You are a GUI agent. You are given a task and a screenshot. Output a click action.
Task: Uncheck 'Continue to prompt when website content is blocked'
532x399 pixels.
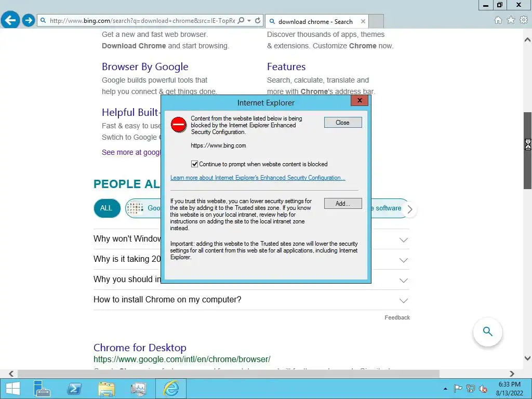pos(194,164)
